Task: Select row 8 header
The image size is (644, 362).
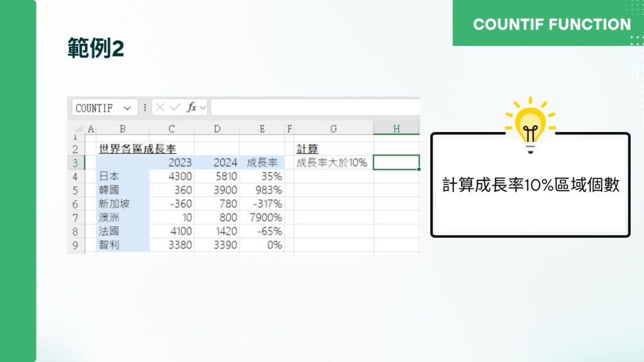Action: tap(75, 231)
